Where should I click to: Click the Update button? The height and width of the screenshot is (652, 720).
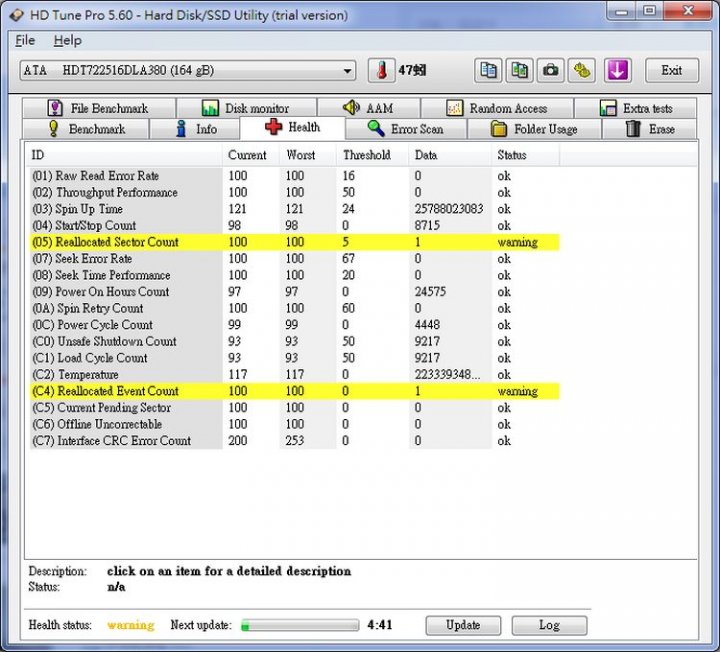click(x=463, y=625)
